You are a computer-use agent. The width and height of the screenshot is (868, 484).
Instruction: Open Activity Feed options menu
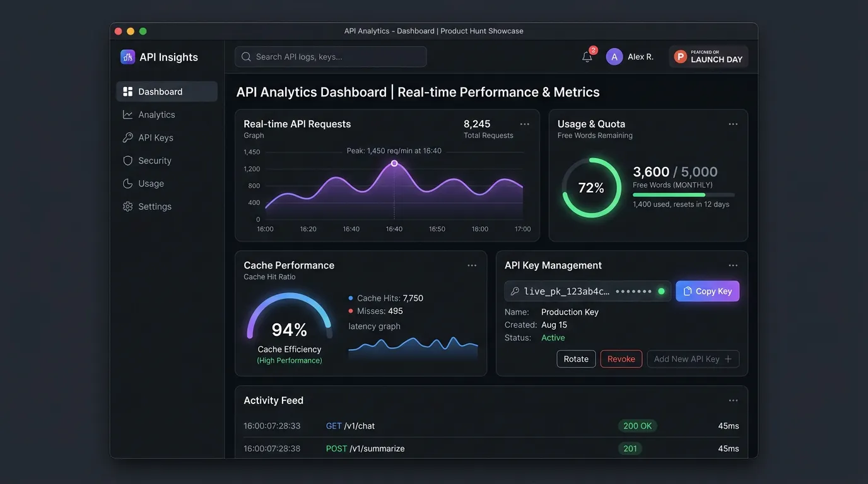(x=733, y=400)
